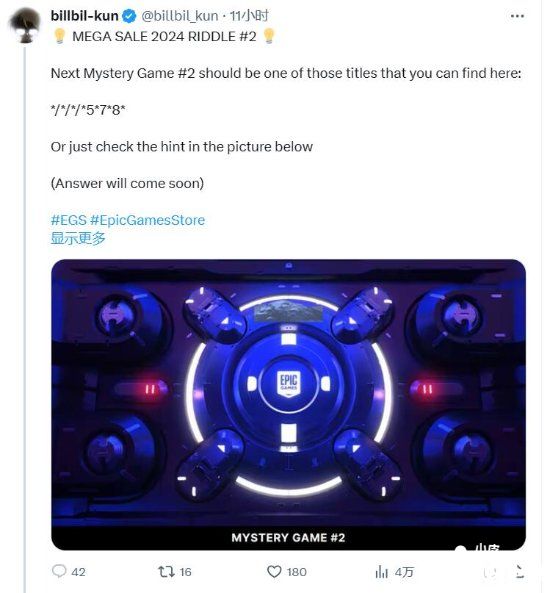This screenshot has width=550, height=593.
Task: Bookmark the tweet via bookmark icon
Action: pos(491,573)
